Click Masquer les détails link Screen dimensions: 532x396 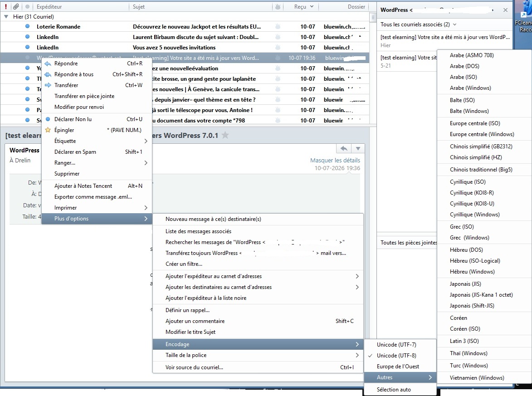click(x=335, y=160)
